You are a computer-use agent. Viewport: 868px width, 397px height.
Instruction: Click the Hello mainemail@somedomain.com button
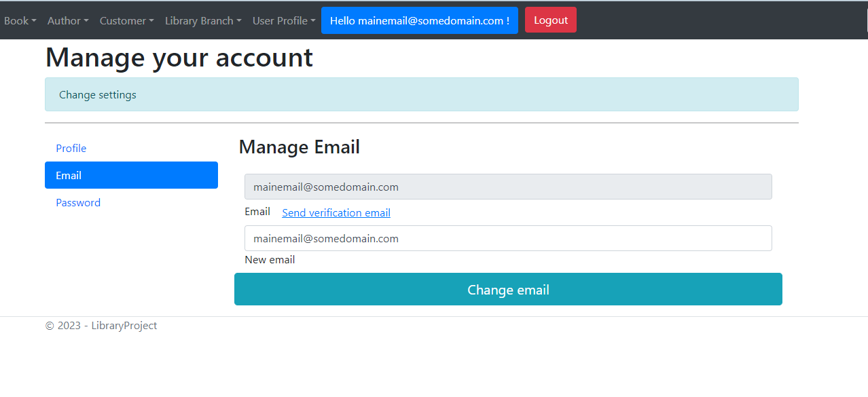pos(419,20)
